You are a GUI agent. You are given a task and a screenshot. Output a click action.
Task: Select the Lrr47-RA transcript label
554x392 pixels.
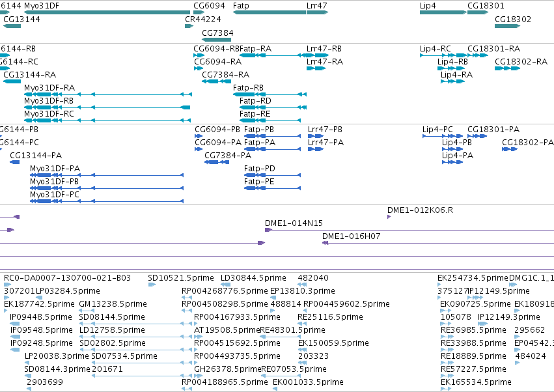click(x=325, y=62)
